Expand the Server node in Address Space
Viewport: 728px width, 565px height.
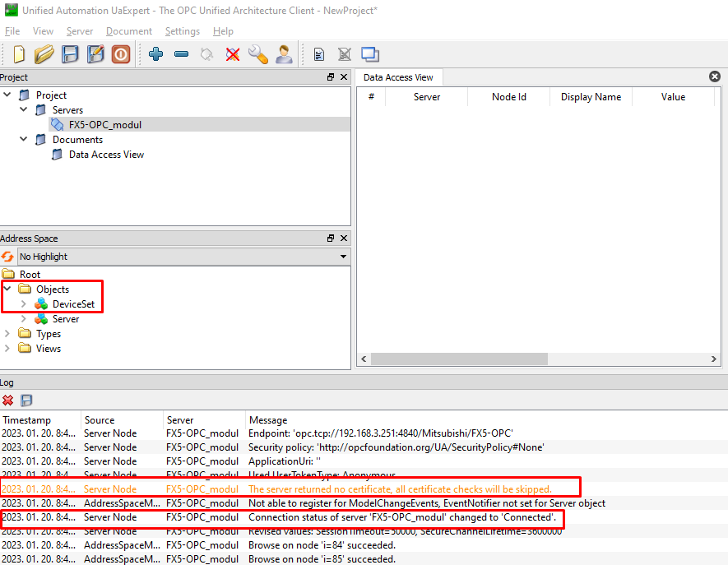pyautogui.click(x=24, y=318)
